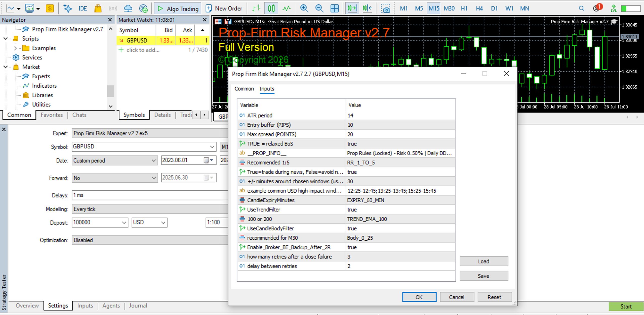Select the bar chart type icon
This screenshot has width=644, height=315.
point(256,9)
